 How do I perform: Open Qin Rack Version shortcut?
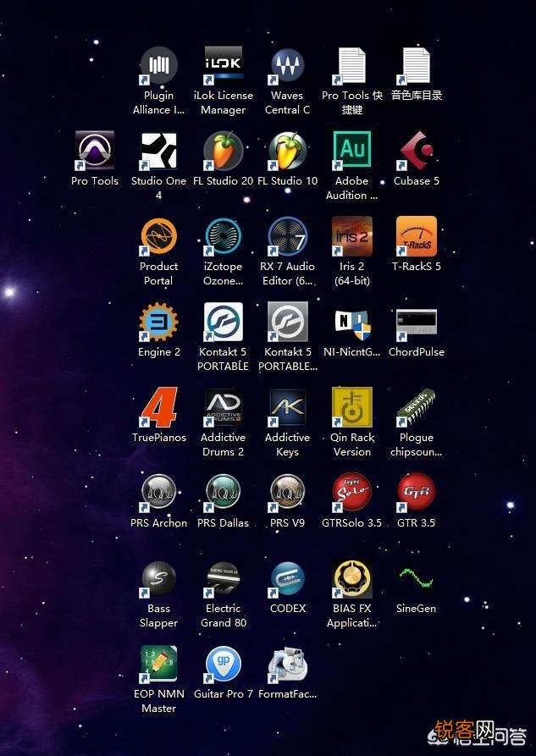tap(351, 407)
